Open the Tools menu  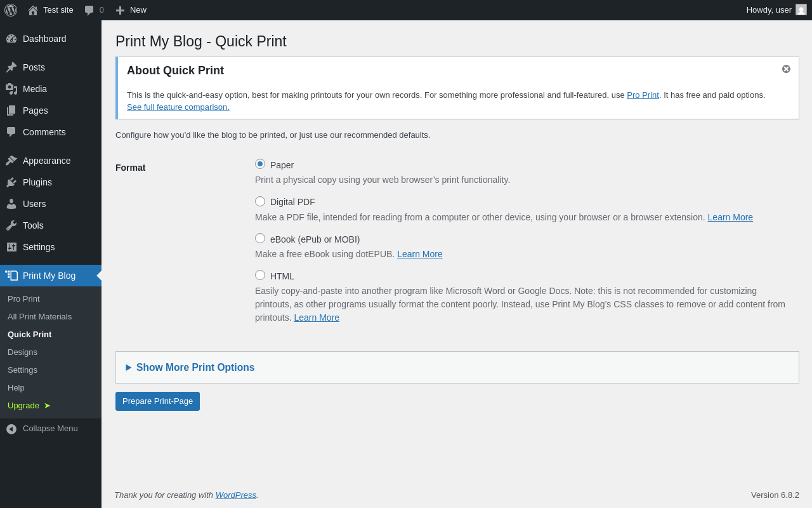point(51,225)
